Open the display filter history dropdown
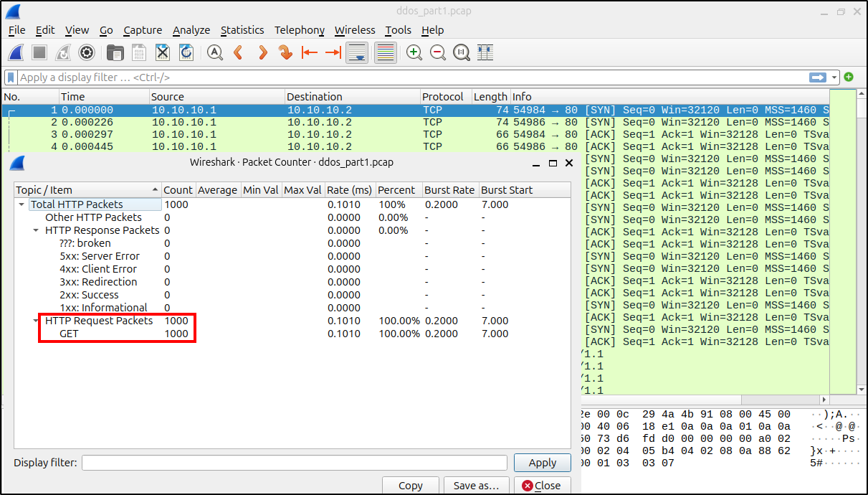 [834, 77]
